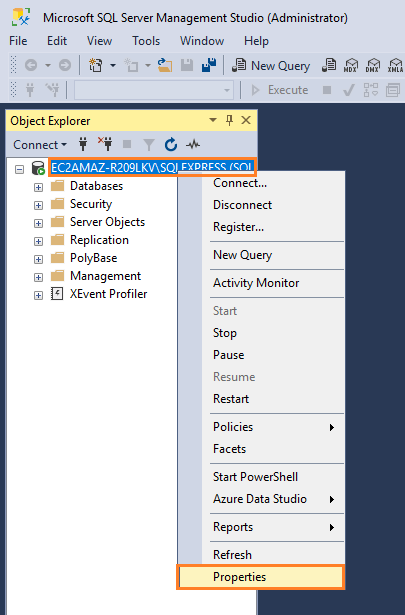This screenshot has height=615, width=405.
Task: Click the New Project toolbar icon
Action: (95, 65)
